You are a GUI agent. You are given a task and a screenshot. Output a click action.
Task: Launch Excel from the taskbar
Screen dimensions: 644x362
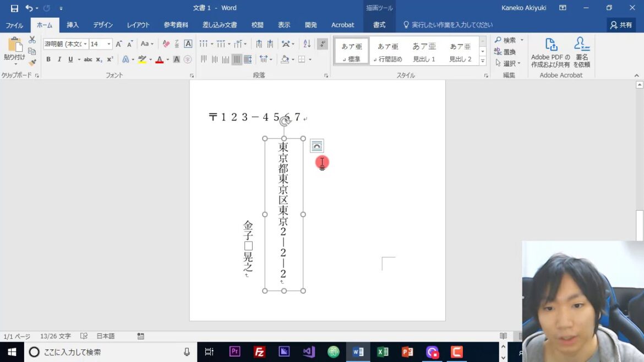point(383,352)
